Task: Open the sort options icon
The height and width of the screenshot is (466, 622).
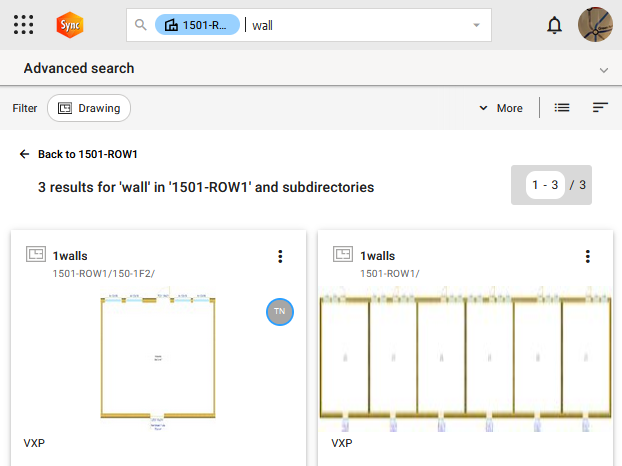Action: [x=600, y=108]
